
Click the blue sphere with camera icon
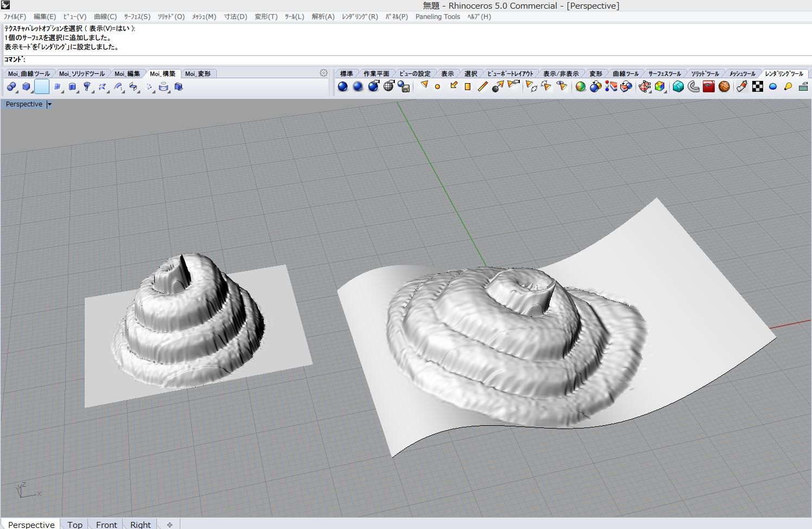374,86
